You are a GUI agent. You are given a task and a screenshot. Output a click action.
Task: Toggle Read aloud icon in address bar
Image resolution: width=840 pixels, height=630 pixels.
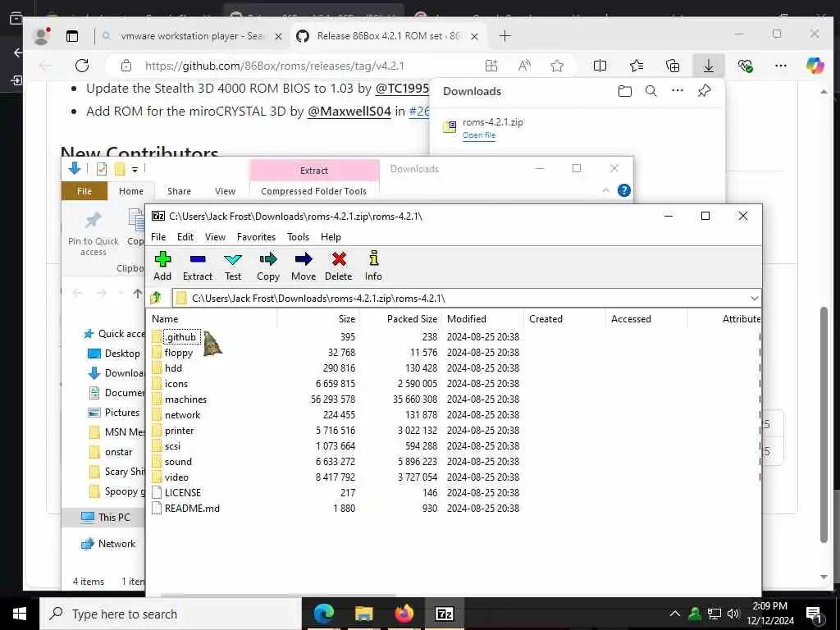(524, 66)
